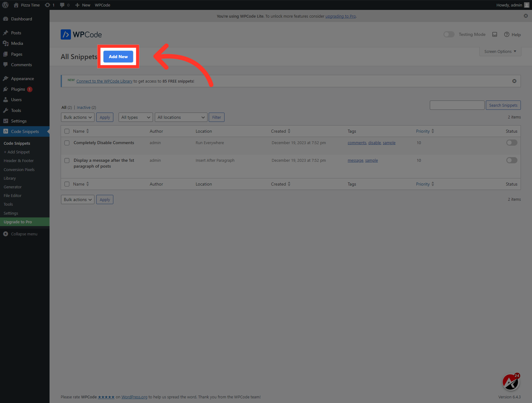Image resolution: width=532 pixels, height=403 pixels.
Task: Click the Posts pin icon
Action: (6, 33)
